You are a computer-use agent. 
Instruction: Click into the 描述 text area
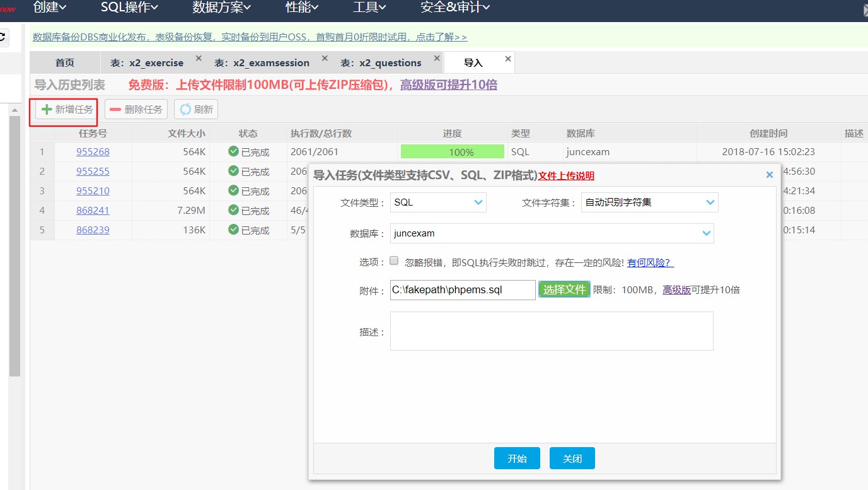click(552, 331)
